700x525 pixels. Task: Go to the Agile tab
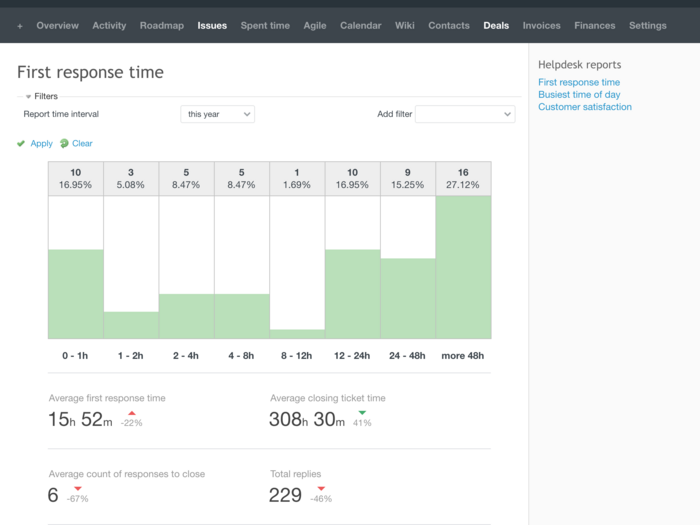tap(315, 26)
